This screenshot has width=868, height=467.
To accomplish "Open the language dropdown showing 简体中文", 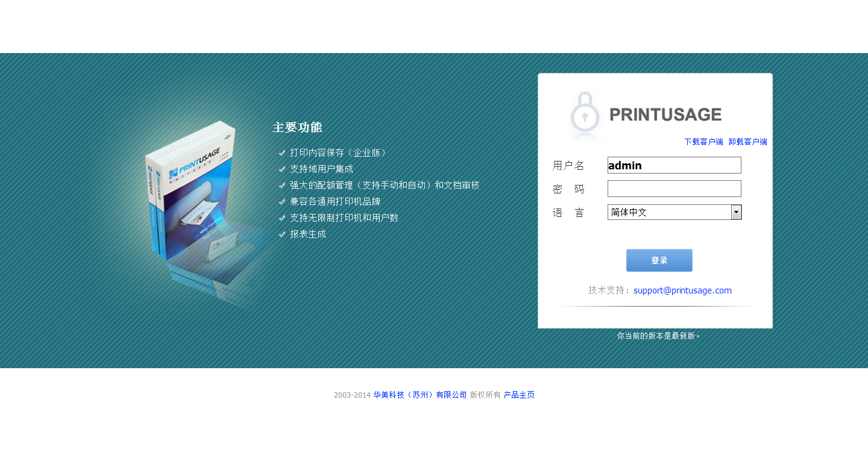I will click(x=675, y=212).
